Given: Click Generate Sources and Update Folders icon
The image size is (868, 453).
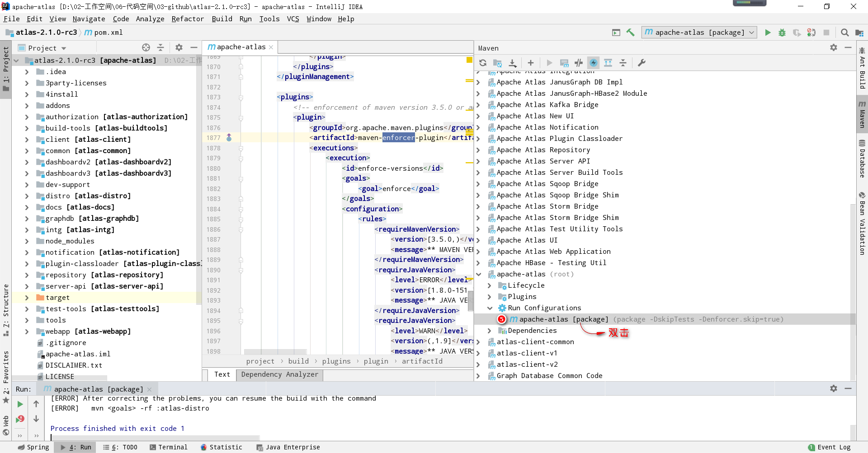Looking at the screenshot, I should (x=498, y=63).
